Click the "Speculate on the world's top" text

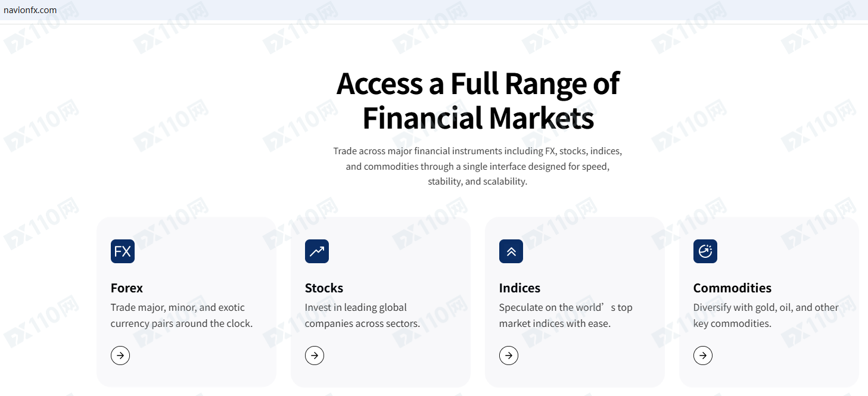tap(565, 316)
